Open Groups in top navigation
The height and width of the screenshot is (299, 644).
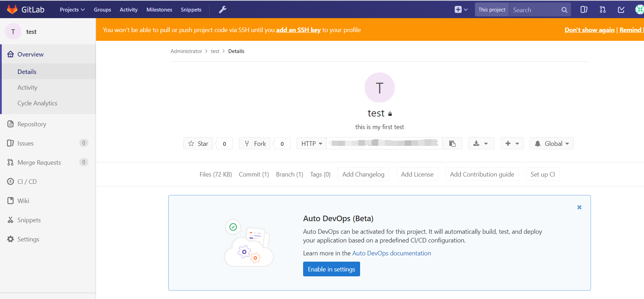(x=102, y=10)
